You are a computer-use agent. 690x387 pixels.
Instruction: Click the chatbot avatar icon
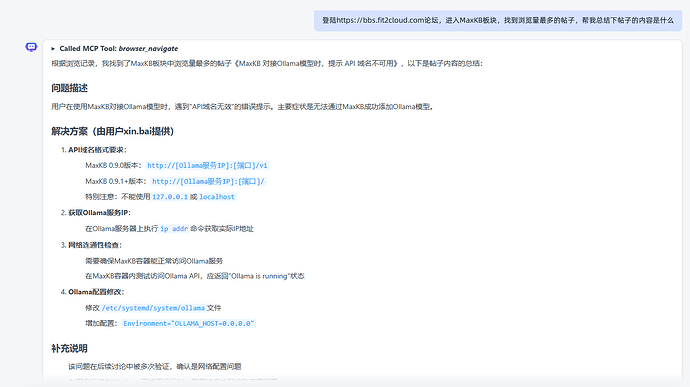tap(31, 47)
